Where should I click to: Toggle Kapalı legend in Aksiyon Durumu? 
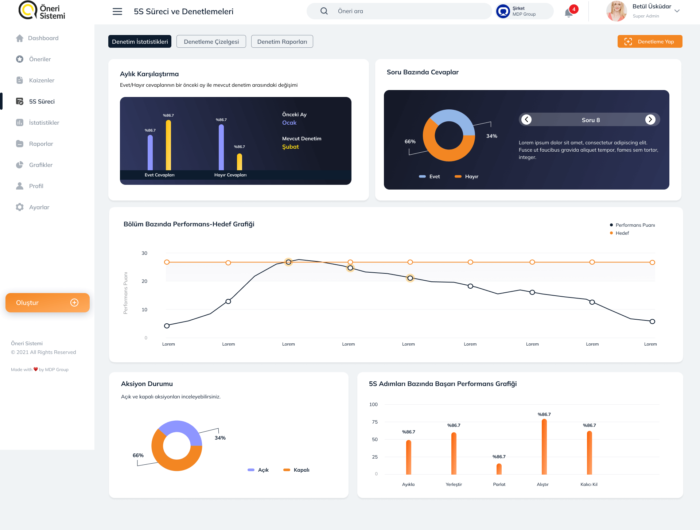point(296,470)
